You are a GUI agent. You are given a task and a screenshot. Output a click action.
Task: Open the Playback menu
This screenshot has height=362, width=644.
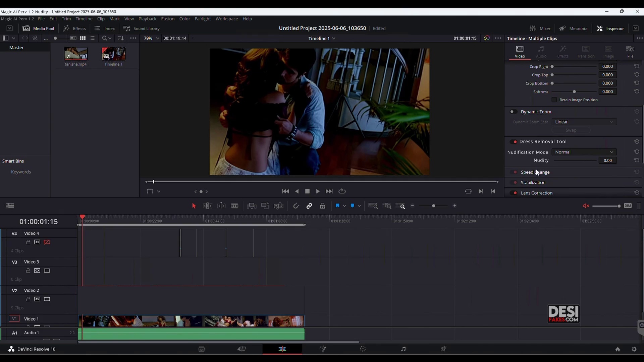[148, 19]
